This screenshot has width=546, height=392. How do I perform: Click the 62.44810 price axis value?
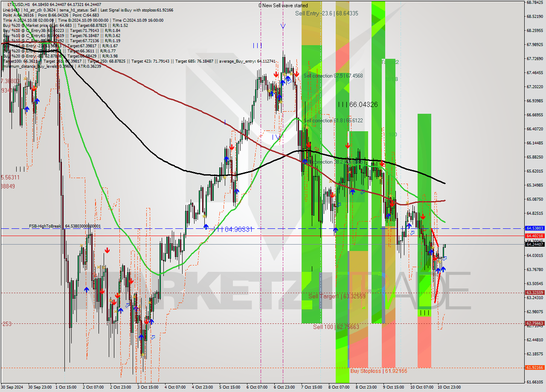pyautogui.click(x=534, y=340)
